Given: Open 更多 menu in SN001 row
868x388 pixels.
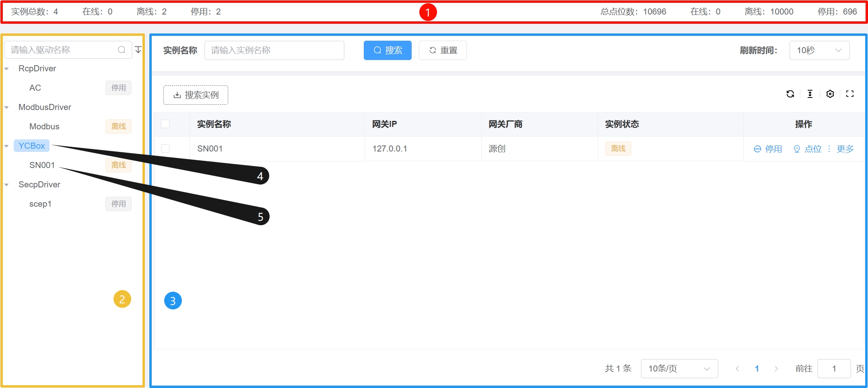Looking at the screenshot, I should pyautogui.click(x=845, y=149).
